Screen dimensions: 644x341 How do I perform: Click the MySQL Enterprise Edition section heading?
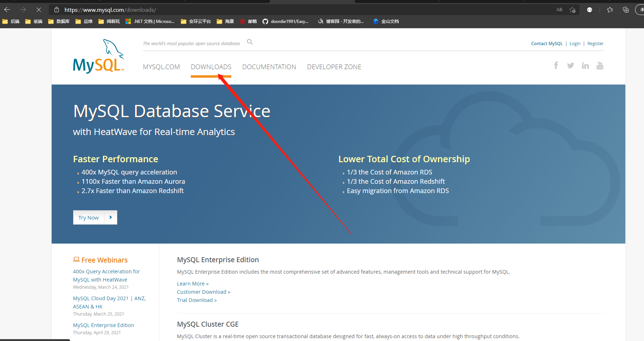218,260
